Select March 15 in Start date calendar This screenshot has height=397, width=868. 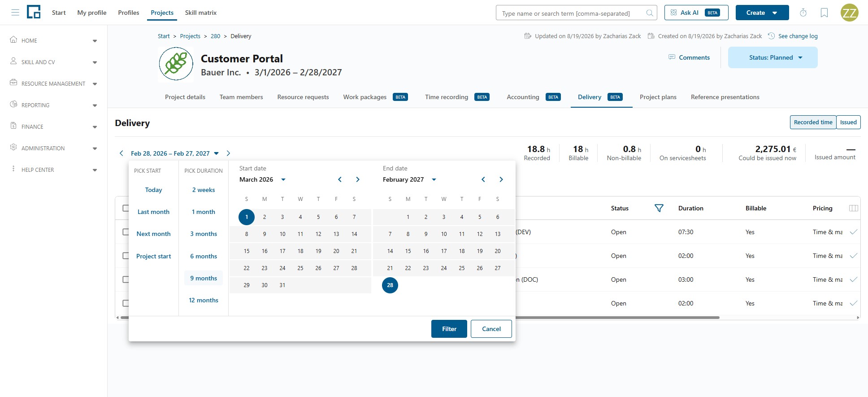[x=247, y=251]
